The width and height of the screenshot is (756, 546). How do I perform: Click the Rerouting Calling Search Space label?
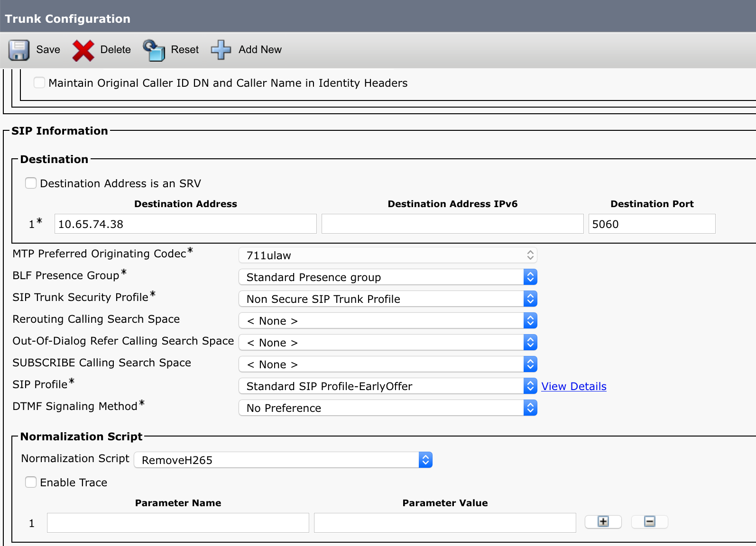(96, 319)
